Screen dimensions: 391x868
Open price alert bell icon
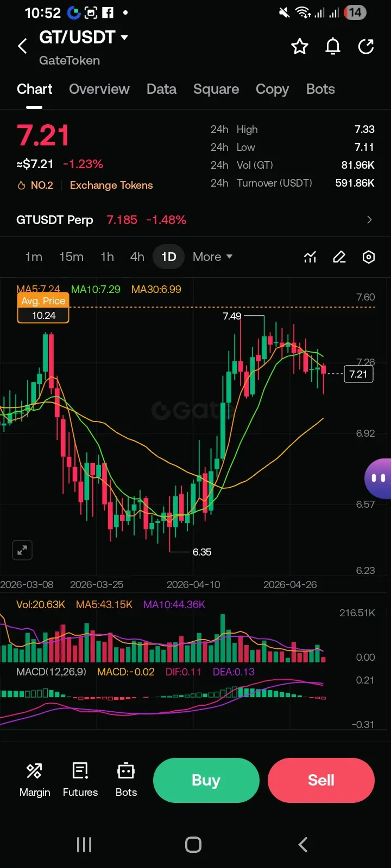click(333, 47)
